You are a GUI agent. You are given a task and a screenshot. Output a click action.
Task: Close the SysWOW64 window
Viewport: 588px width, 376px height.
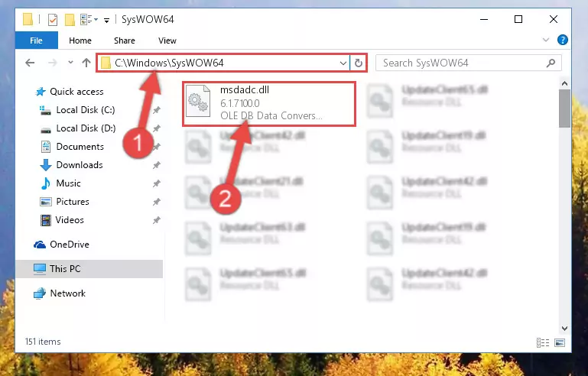(554, 19)
